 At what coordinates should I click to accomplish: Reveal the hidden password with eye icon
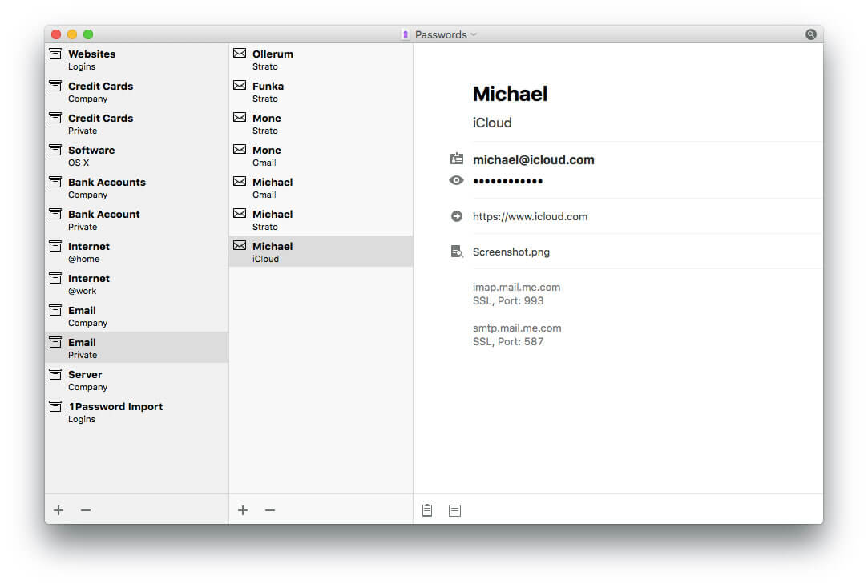(456, 180)
